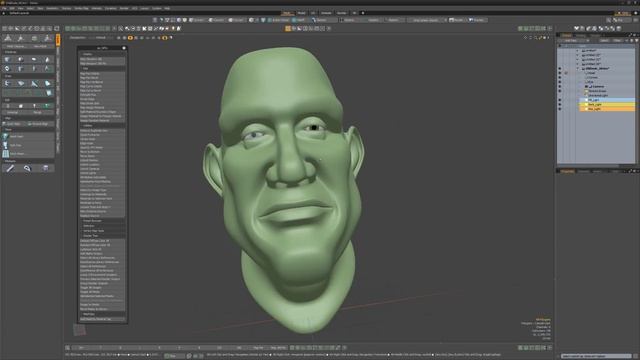Click the second text tool icon in left panel
Image resolution: width=640 pixels, height=360 pixels.
coord(5,145)
